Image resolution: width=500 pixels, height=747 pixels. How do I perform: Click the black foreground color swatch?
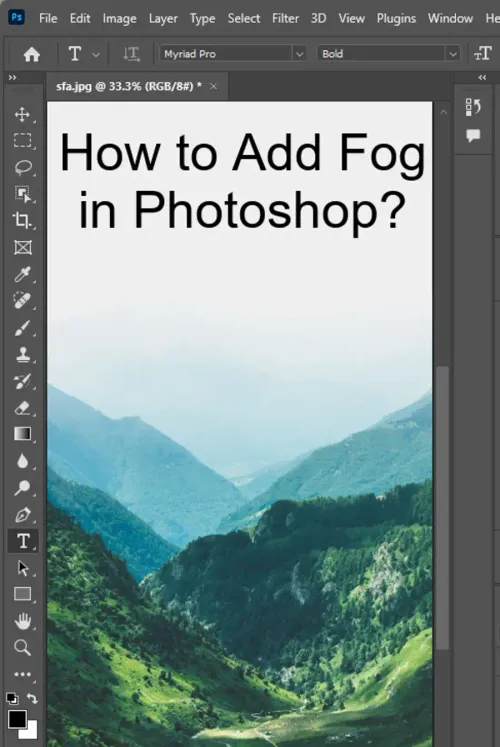[17, 719]
